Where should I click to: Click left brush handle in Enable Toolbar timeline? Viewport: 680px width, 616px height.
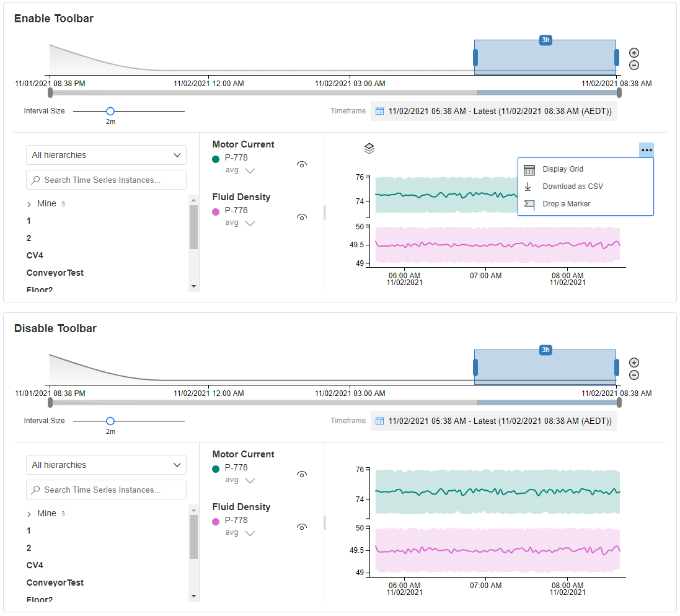tap(475, 58)
